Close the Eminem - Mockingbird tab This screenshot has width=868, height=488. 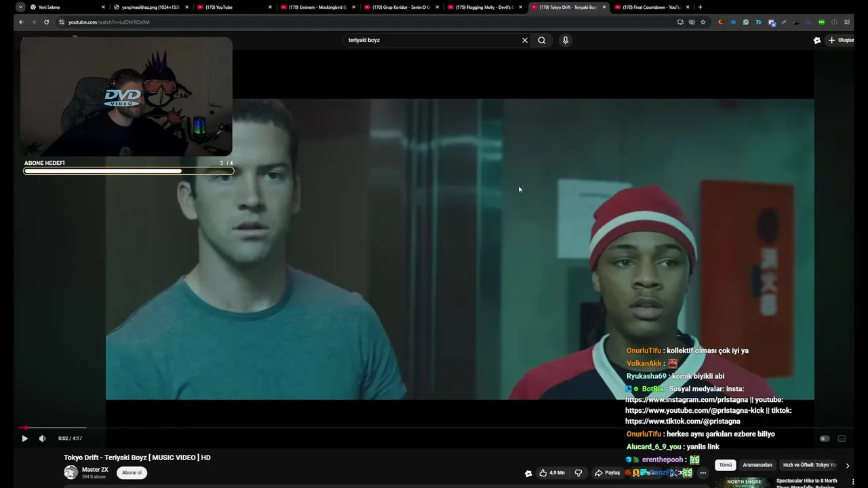point(353,7)
